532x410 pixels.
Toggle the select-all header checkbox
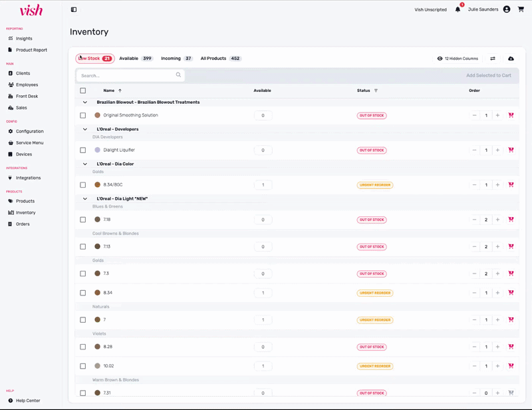83,91
